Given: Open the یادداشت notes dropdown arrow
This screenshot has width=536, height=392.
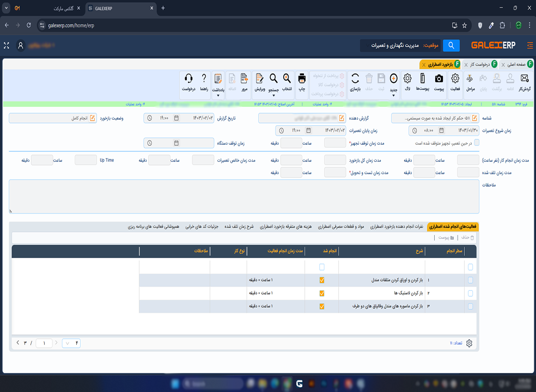Looking at the screenshot, I should click(218, 96).
